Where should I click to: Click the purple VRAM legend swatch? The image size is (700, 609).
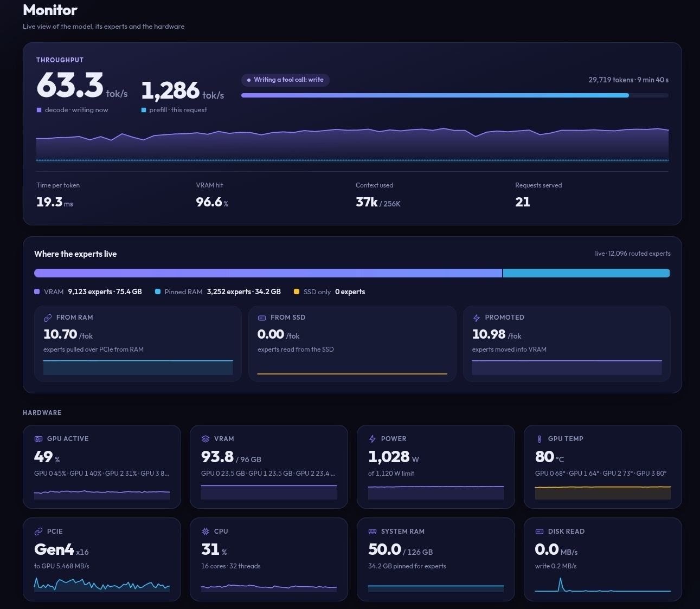pos(37,291)
